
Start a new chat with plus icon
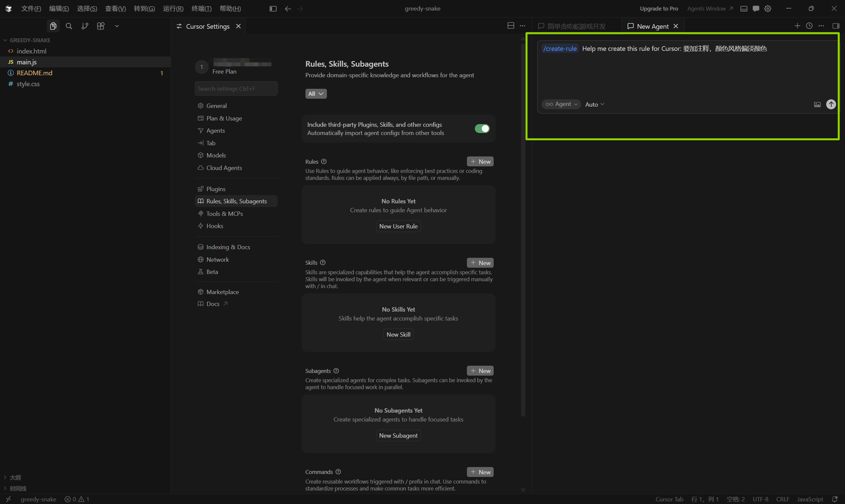797,26
